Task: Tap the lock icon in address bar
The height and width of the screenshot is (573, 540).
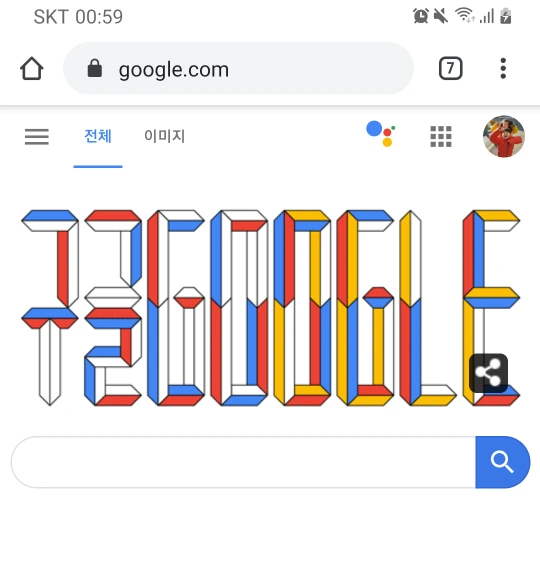Action: pyautogui.click(x=95, y=68)
